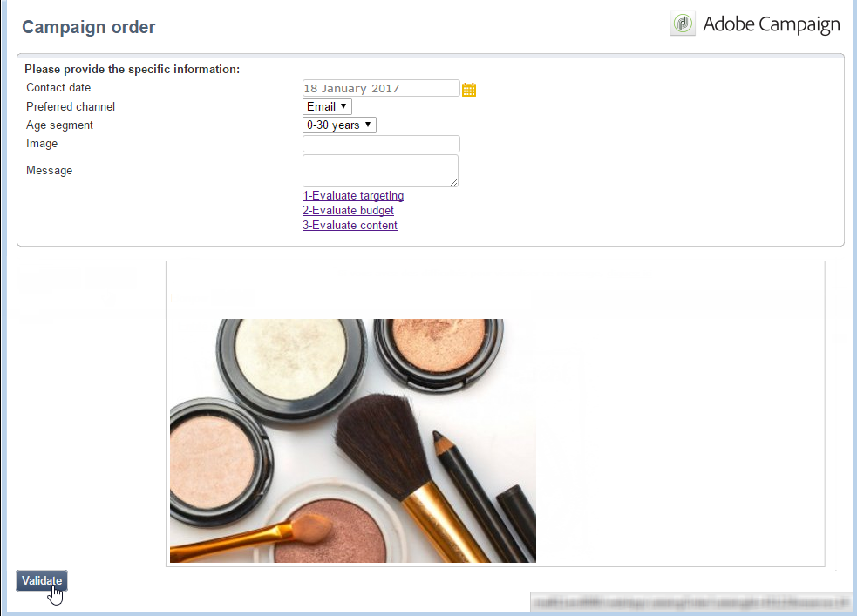Click the Image field label
This screenshot has height=616, width=857.
pos(42,143)
